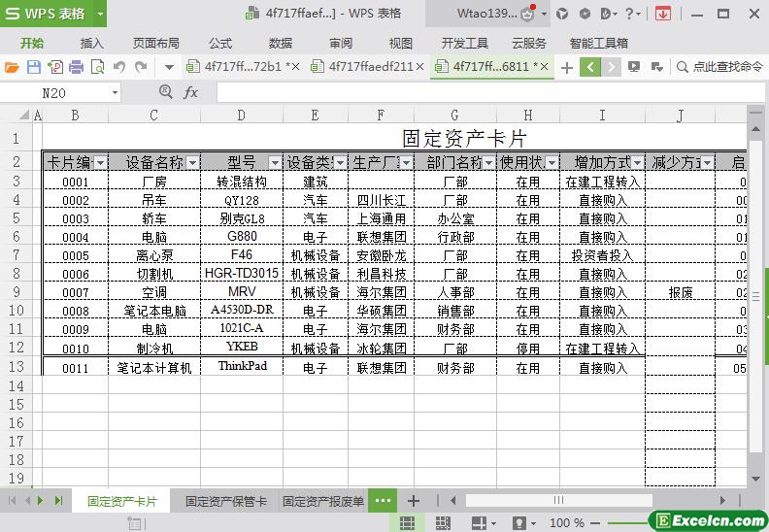Image resolution: width=769 pixels, height=532 pixels.
Task: Redo the last undone action
Action: click(141, 66)
